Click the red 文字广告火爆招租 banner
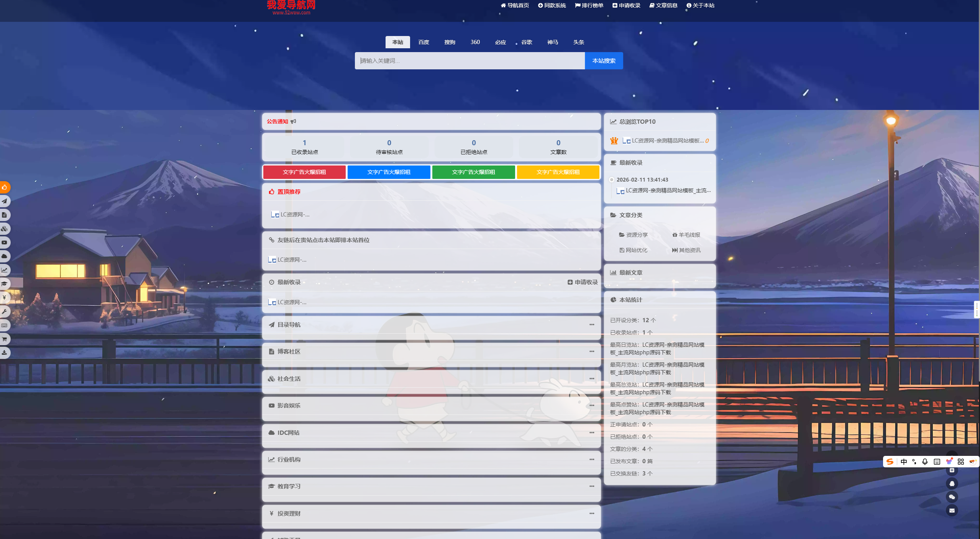This screenshot has height=539, width=980. [304, 172]
